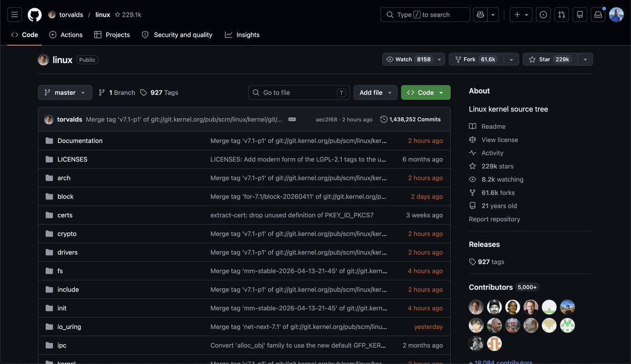The image size is (631, 364).
Task: Open the torvalds owner link in breadcrumb
Action: click(x=70, y=15)
